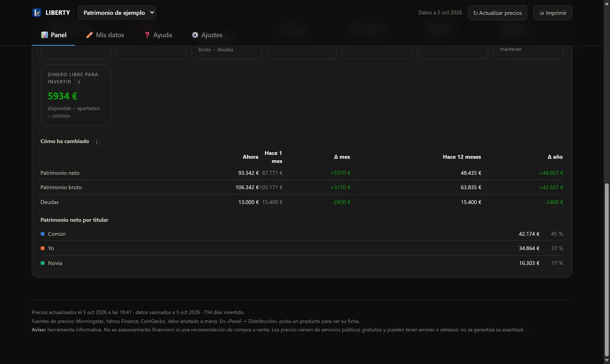Image resolution: width=610 pixels, height=364 pixels.
Task: Click the 48.435 € twelve months ago value
Action: (x=471, y=173)
